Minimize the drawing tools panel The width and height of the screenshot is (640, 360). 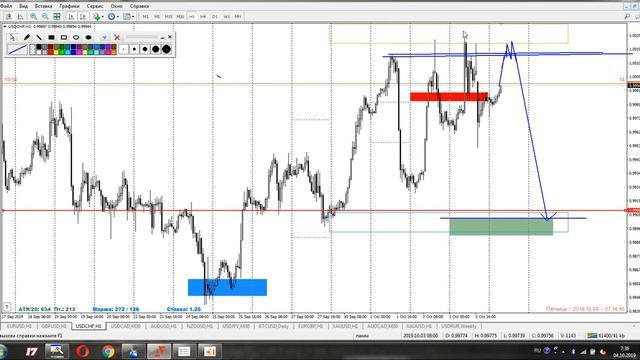tap(162, 38)
